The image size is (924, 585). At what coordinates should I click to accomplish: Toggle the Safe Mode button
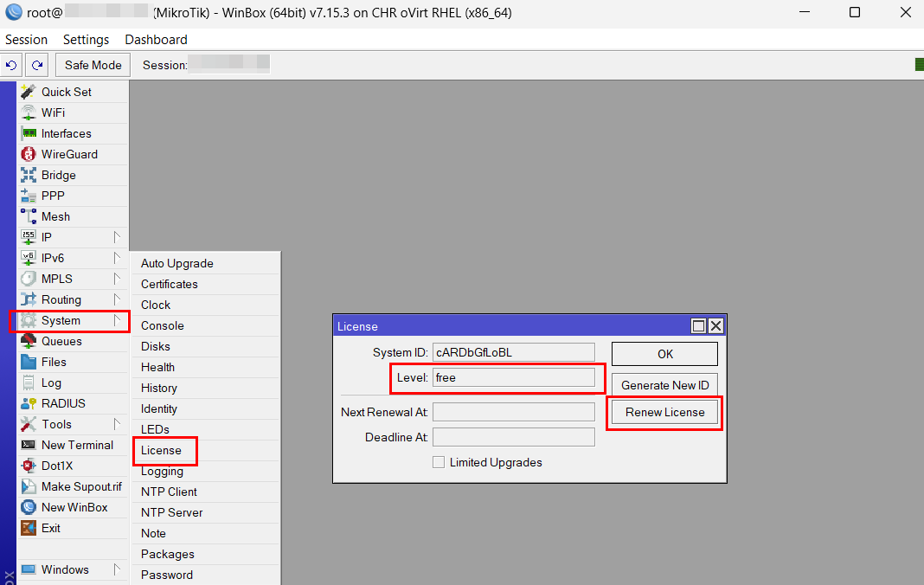point(93,65)
